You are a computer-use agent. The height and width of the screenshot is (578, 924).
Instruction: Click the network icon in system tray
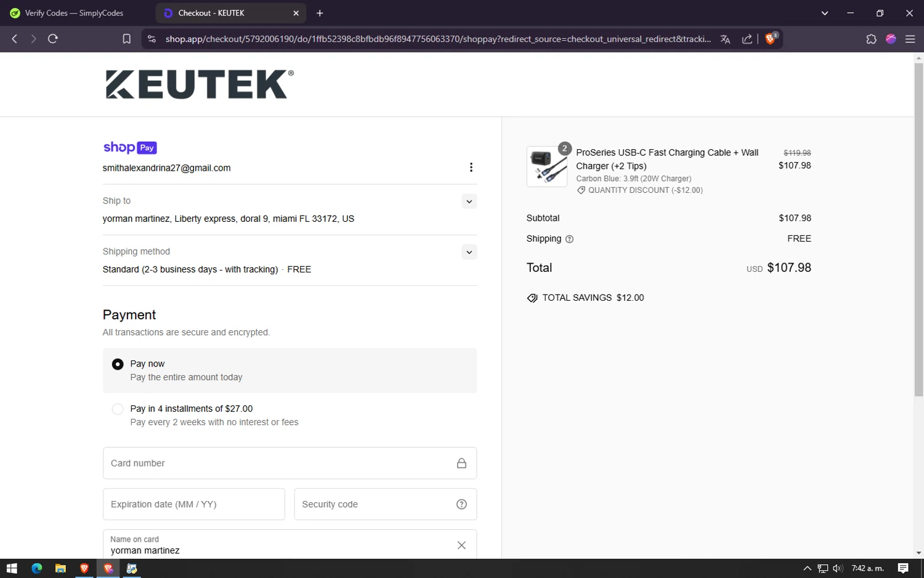click(x=823, y=568)
